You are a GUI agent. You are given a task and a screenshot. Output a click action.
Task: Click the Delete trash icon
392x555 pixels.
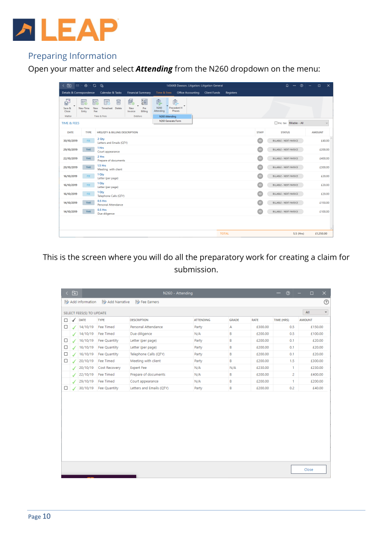click(x=118, y=102)
